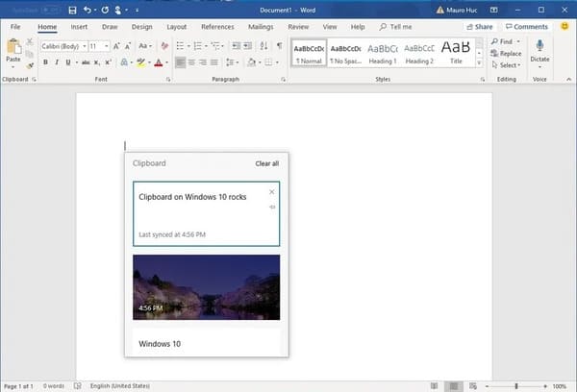Screen dimensions: 577x392
Task: Open ribbon display options icon
Action: 494,11
